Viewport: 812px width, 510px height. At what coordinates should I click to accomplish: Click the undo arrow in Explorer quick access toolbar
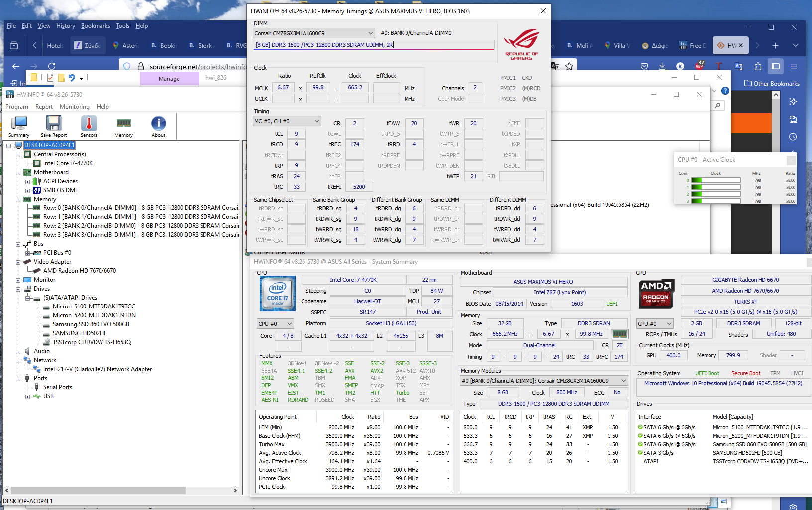72,77
